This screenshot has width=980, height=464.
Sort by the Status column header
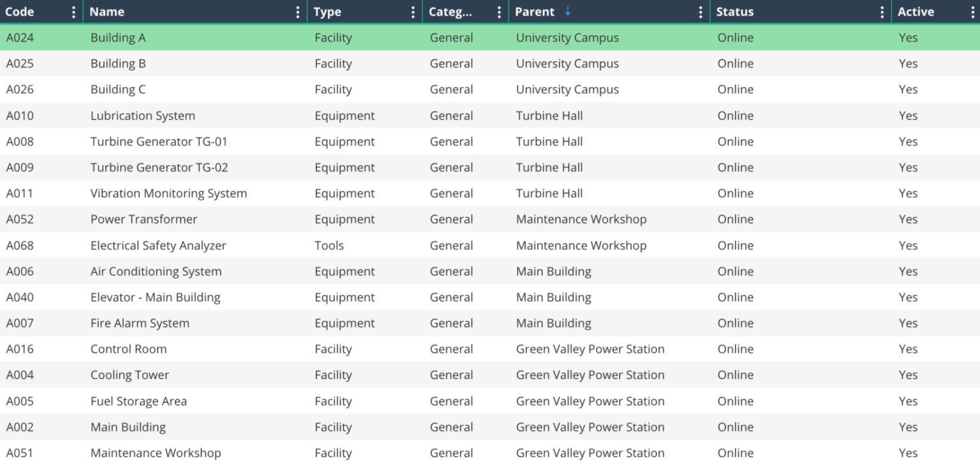(734, 12)
